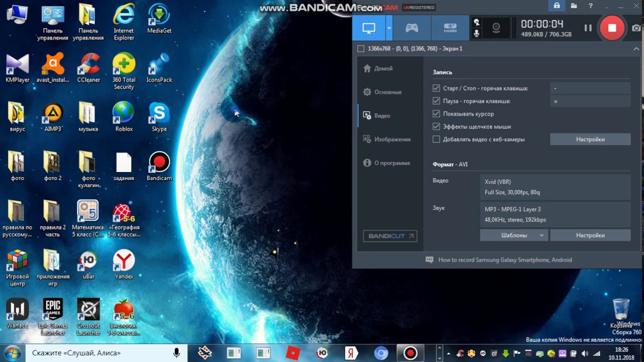This screenshot has height=362, width=644.
Task: Click the taskbar clock showing 18:26
Action: pyautogui.click(x=621, y=353)
